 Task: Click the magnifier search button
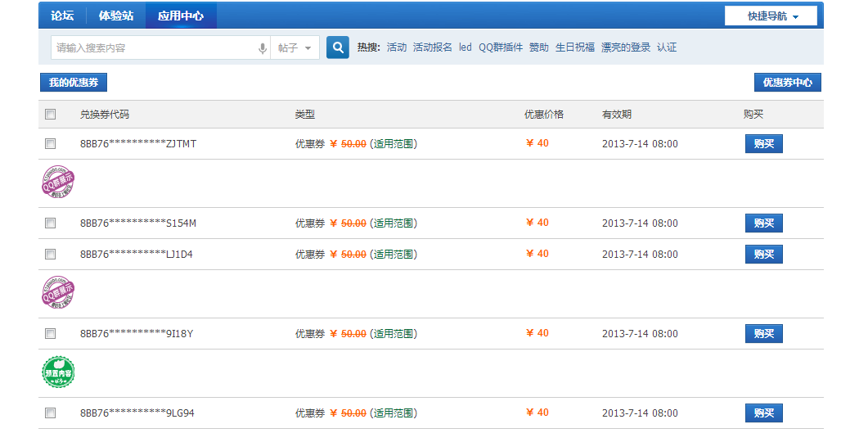pyautogui.click(x=338, y=47)
